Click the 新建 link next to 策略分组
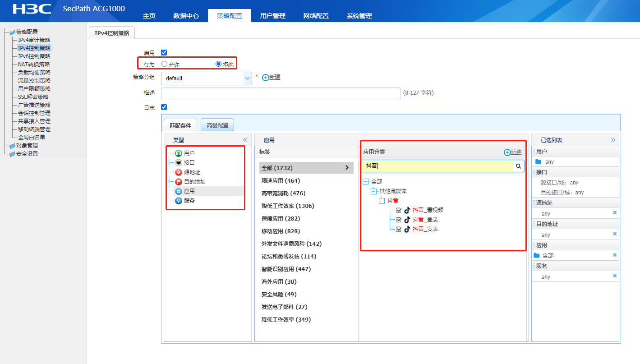 (x=275, y=77)
